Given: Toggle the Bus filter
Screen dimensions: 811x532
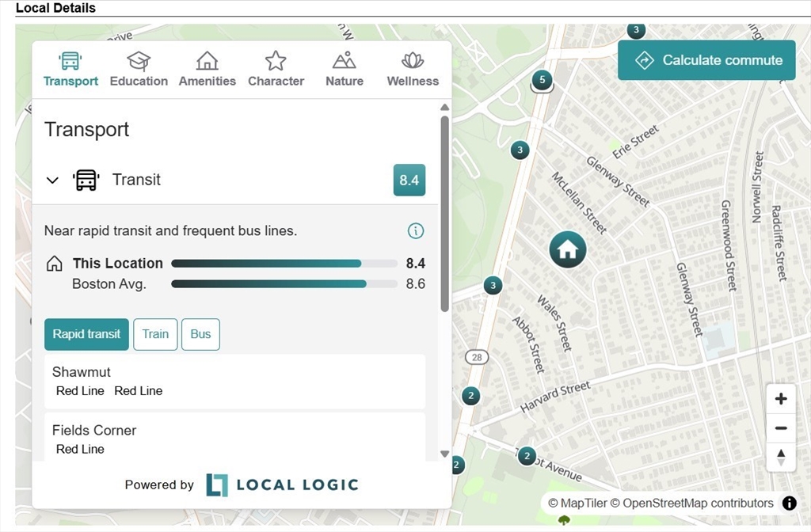Looking at the screenshot, I should pyautogui.click(x=200, y=334).
